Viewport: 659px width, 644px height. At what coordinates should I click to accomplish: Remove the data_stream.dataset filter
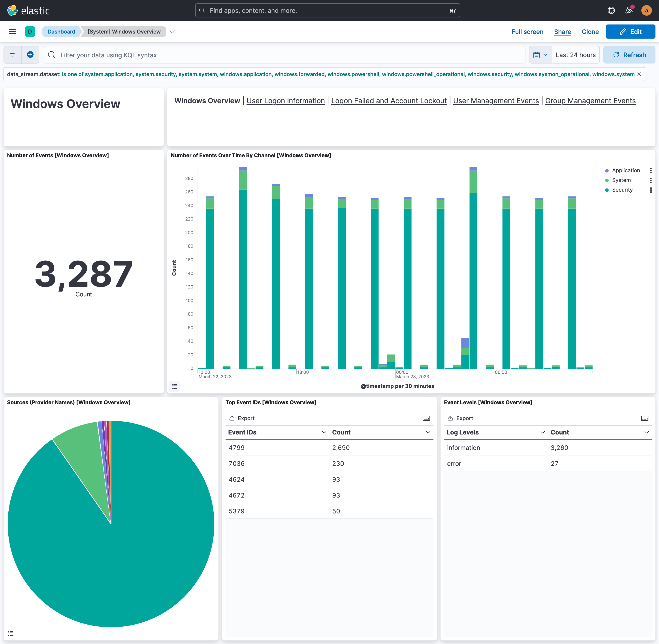click(639, 74)
